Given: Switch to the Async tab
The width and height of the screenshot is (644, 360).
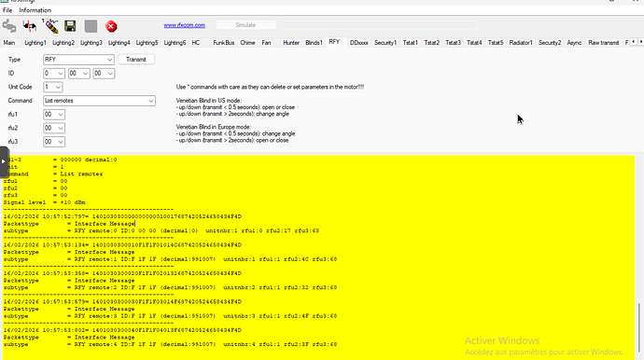Looking at the screenshot, I should (574, 43).
